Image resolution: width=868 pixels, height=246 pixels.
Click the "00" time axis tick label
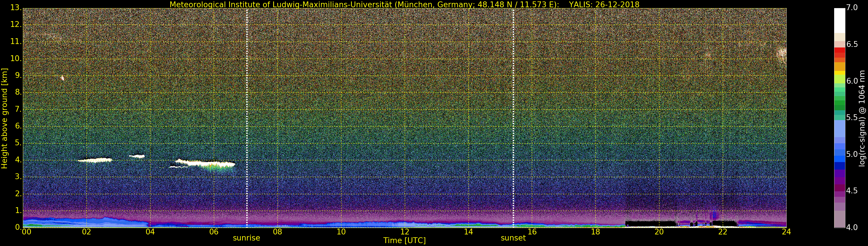pyautogui.click(x=26, y=232)
